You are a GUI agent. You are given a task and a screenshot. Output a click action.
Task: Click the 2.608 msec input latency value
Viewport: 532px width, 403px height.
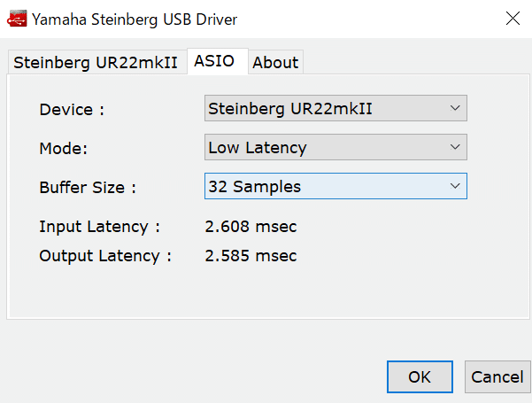coord(251,227)
